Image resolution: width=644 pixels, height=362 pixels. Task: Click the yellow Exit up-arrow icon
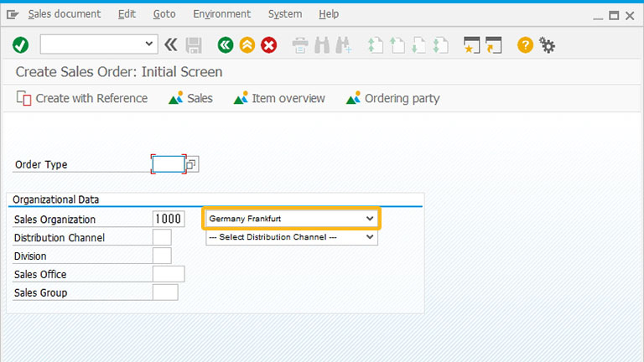[247, 44]
